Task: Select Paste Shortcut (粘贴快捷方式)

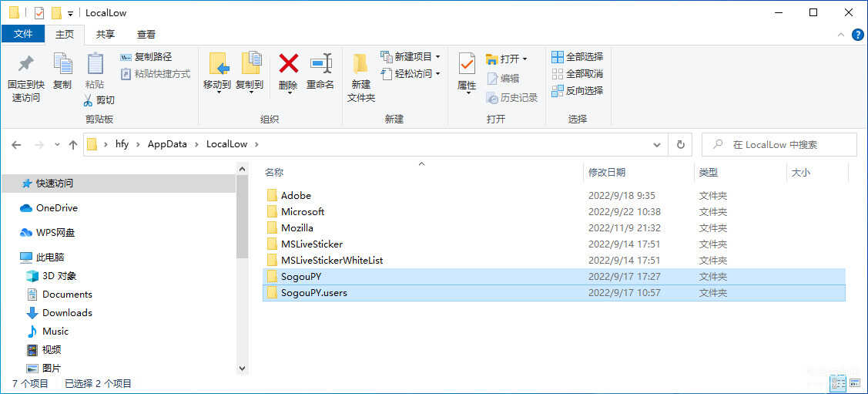Action: [x=156, y=74]
